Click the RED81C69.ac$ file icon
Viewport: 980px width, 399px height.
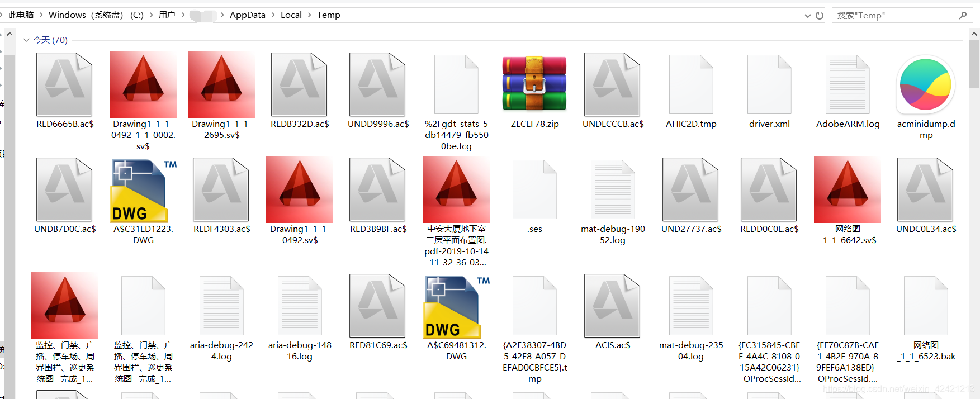click(378, 306)
